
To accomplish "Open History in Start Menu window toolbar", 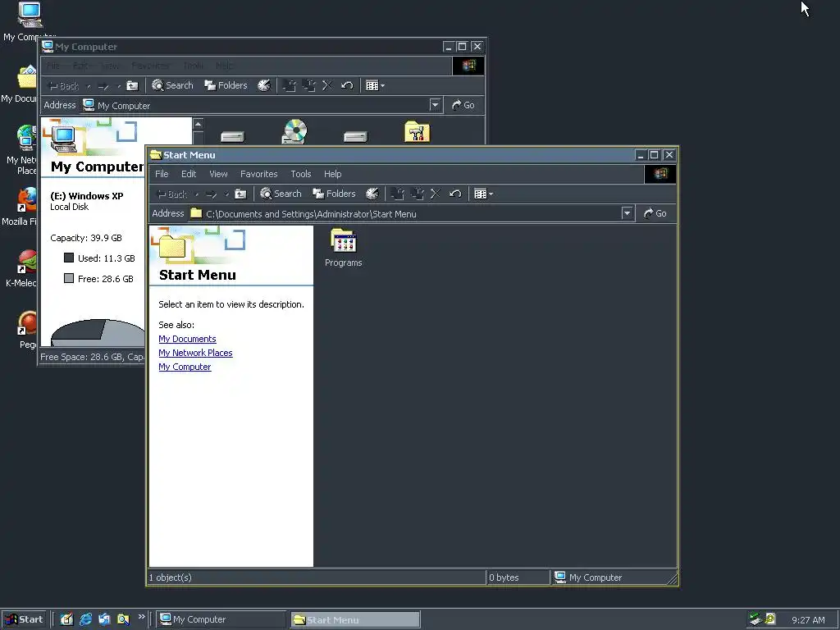I will pyautogui.click(x=372, y=194).
